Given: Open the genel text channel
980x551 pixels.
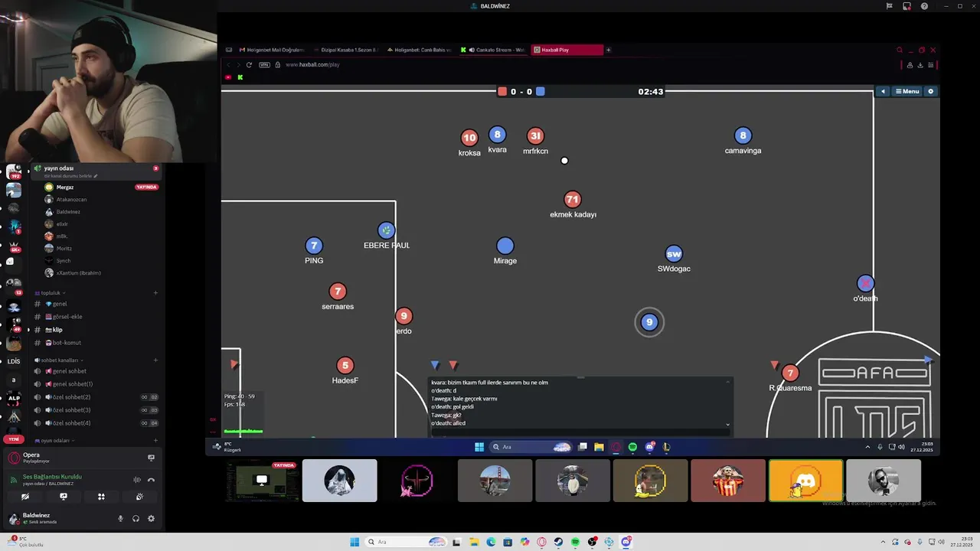Looking at the screenshot, I should point(96,304).
